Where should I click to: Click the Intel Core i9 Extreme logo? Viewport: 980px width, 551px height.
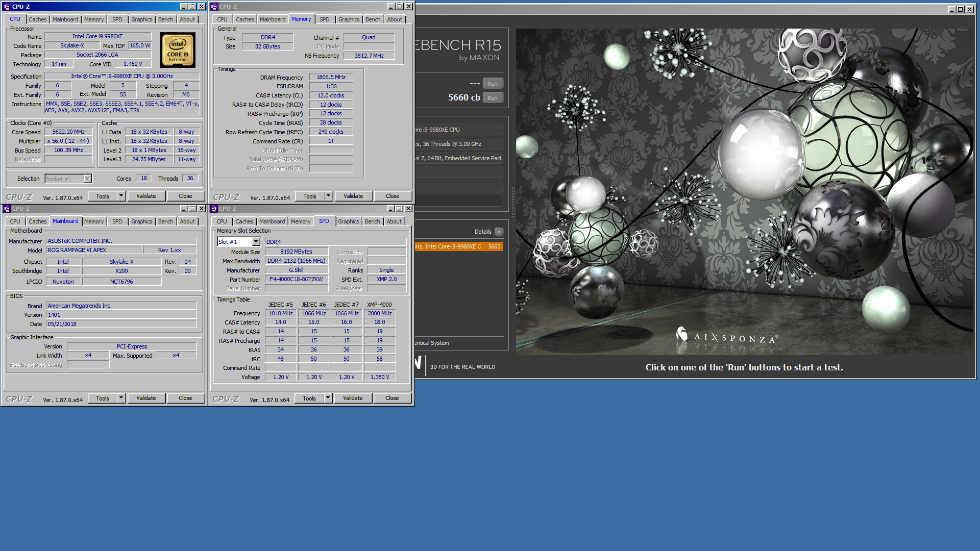pyautogui.click(x=178, y=50)
